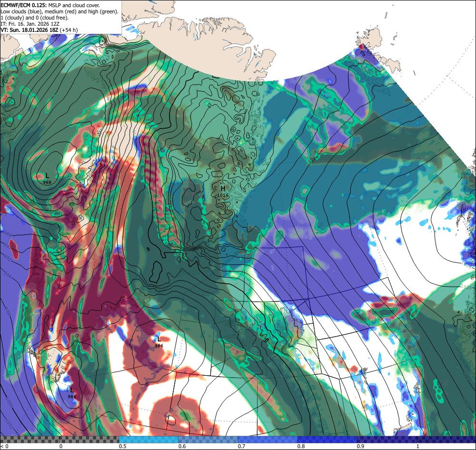Click the '1 (cloudy) and 0 (cloud free).' line
Image resolution: width=476 pixels, height=450 pixels.
[35, 18]
